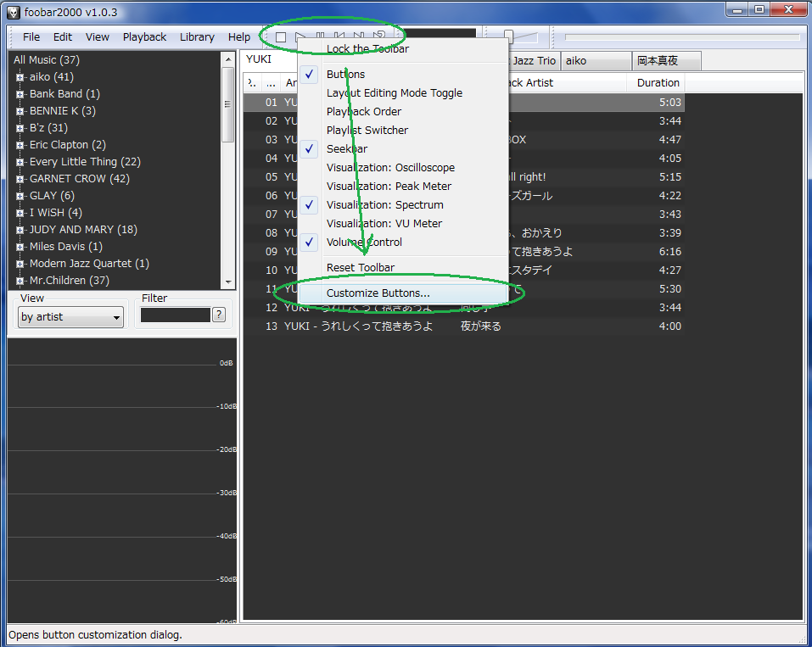
Task: Select track 13 夜が来る row
Action: click(464, 326)
